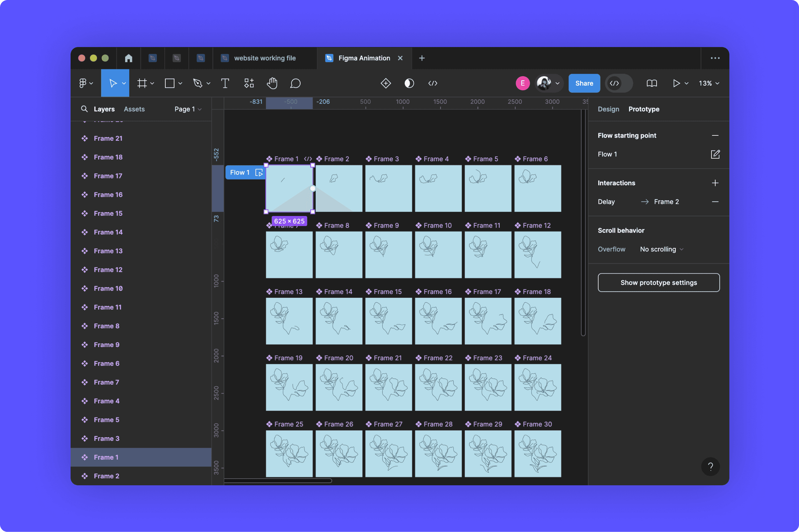799x532 pixels.
Task: Select the Text tool
Action: (225, 83)
